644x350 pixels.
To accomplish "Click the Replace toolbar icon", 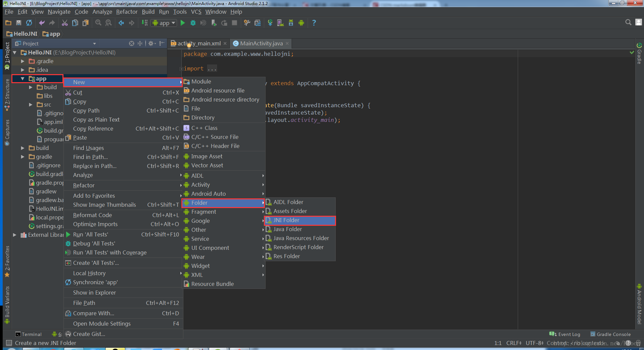I will 109,23.
